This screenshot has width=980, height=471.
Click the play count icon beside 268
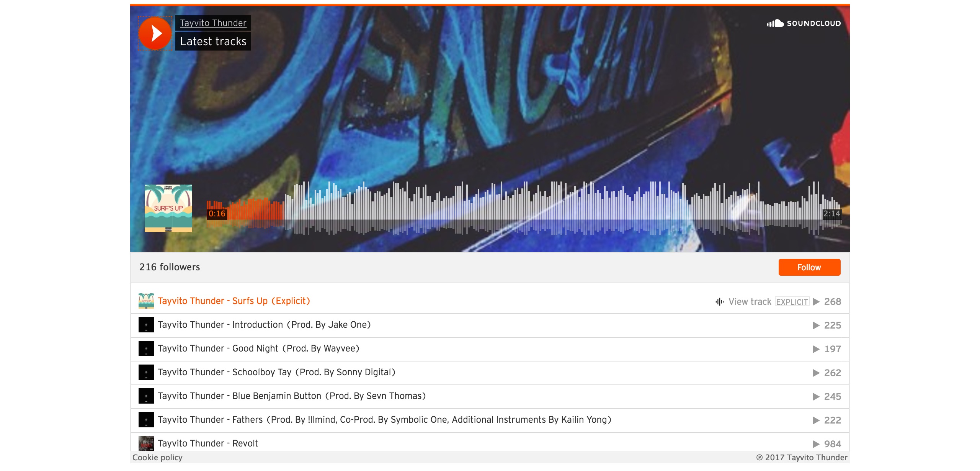[817, 302]
